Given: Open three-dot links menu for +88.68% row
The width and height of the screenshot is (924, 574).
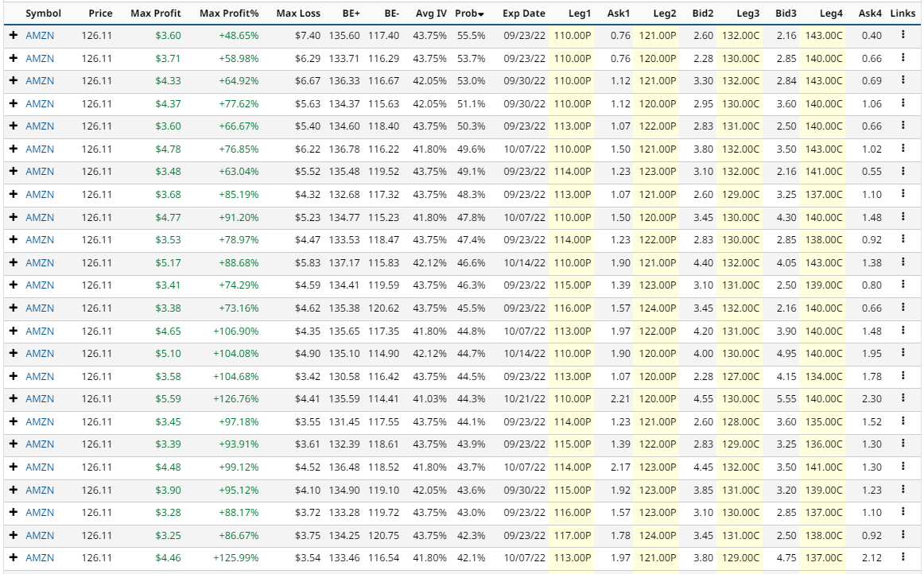Looking at the screenshot, I should (x=903, y=262).
